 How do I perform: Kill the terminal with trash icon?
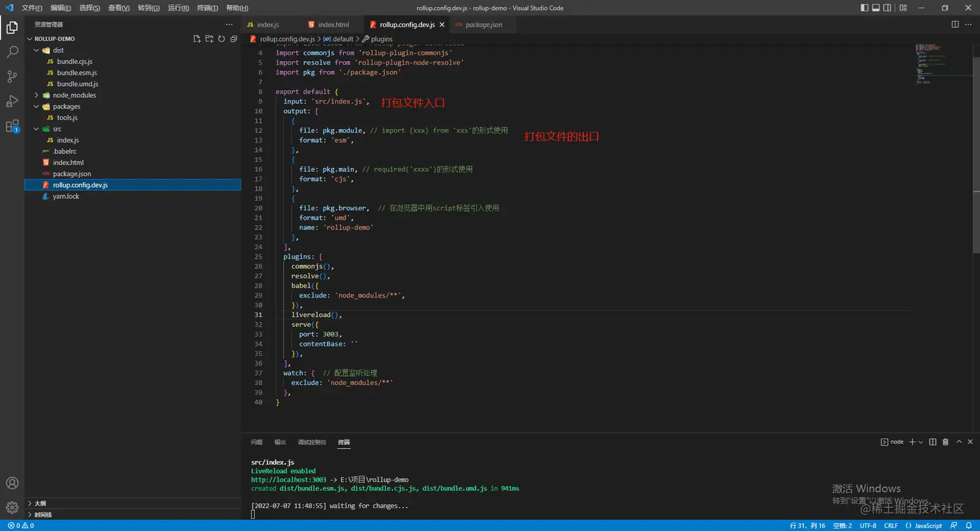pos(945,442)
